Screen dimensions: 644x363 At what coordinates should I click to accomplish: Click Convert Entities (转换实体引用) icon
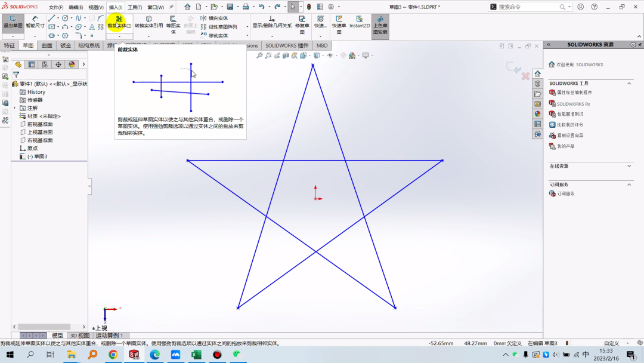pyautogui.click(x=148, y=22)
